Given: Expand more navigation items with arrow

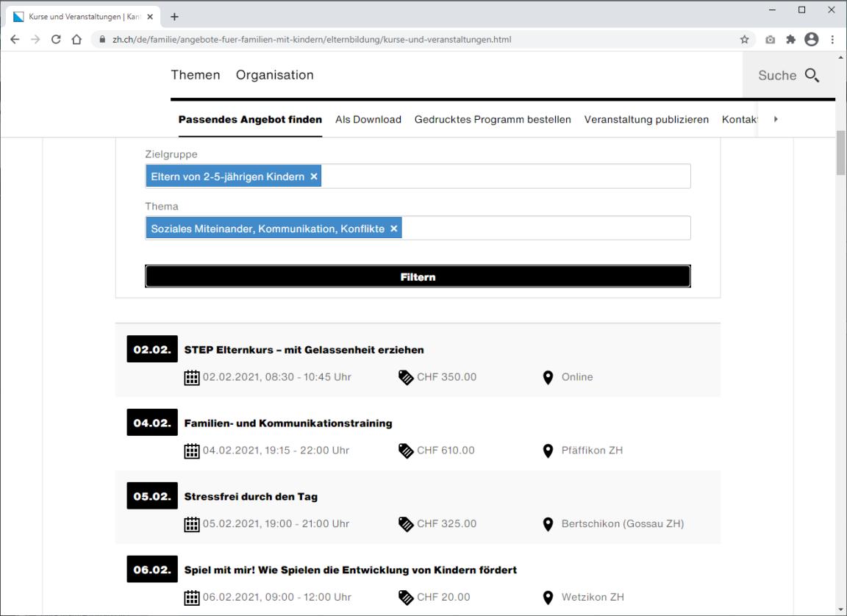Looking at the screenshot, I should point(776,119).
